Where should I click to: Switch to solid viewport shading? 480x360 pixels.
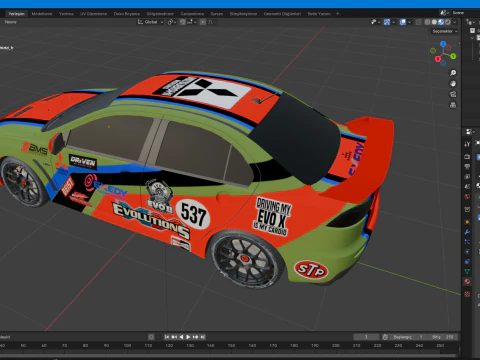(x=434, y=22)
